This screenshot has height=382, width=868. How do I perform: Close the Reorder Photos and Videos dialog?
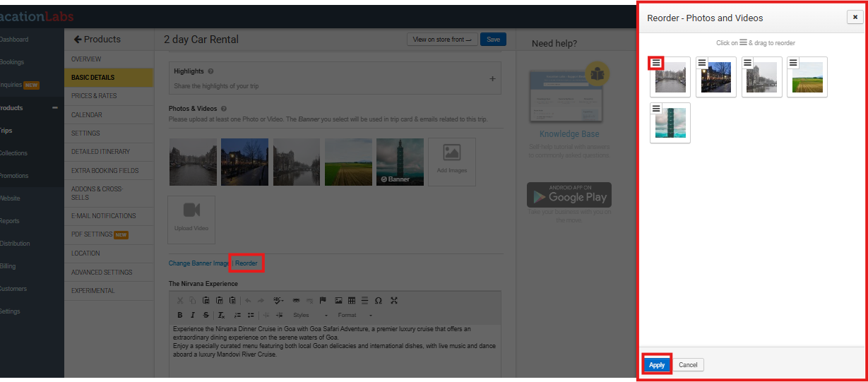click(x=854, y=18)
